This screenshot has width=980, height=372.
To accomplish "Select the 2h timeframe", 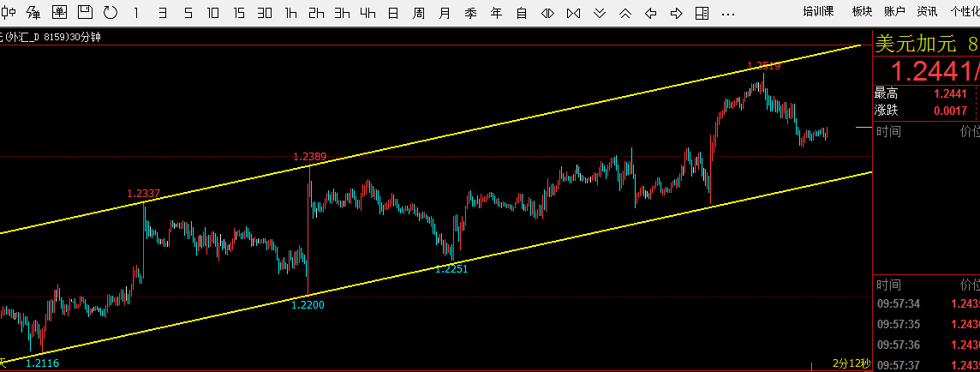I will (x=316, y=13).
